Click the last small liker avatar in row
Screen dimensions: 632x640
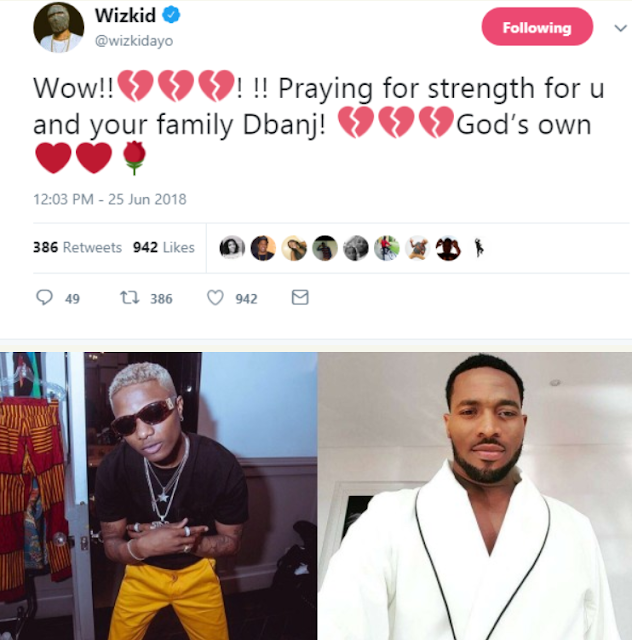(x=479, y=248)
